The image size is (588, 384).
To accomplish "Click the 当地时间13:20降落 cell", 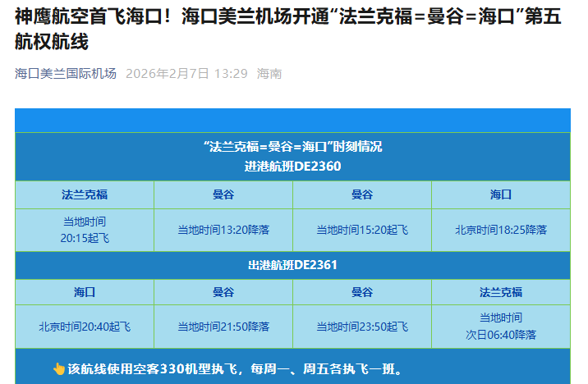I will [x=223, y=230].
